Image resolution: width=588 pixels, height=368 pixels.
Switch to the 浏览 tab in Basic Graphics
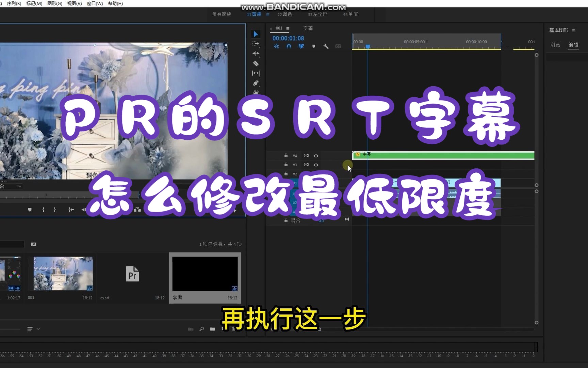pyautogui.click(x=555, y=45)
